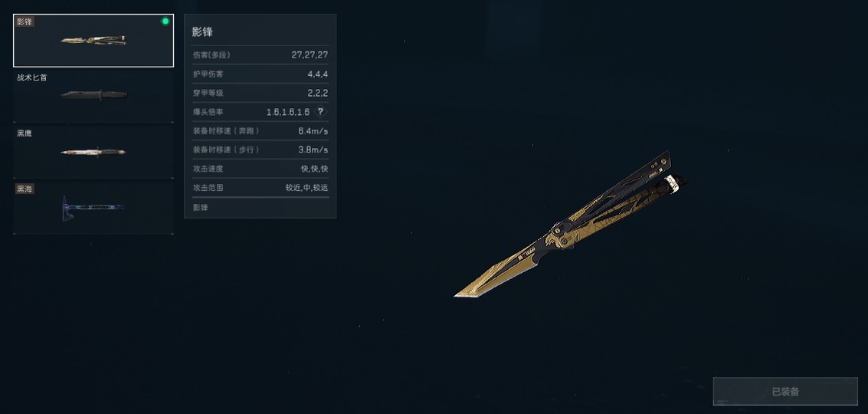
Task: Click the 影锋 description text at panel bottom
Action: [x=201, y=207]
